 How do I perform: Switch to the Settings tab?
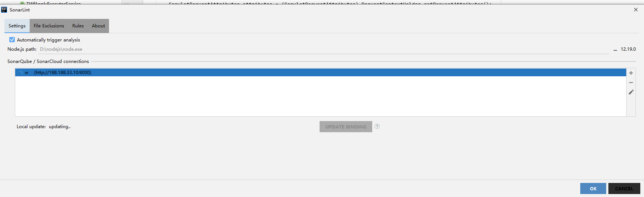[x=17, y=26]
